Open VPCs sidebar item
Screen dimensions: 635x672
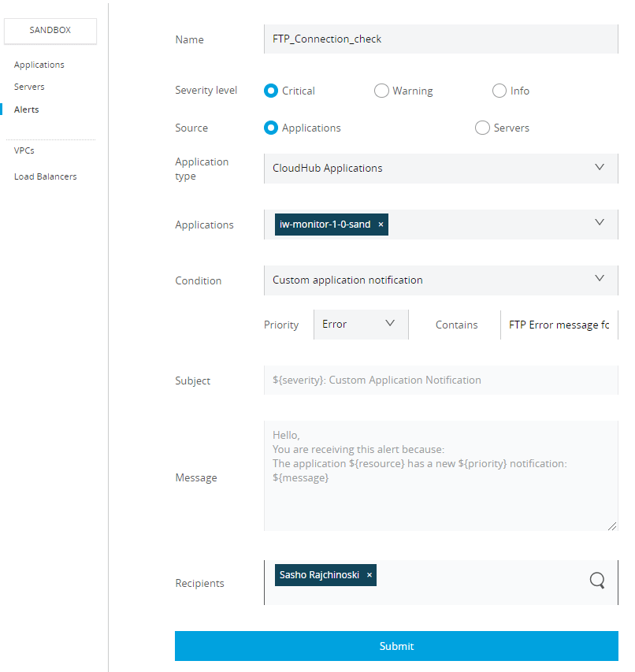pyautogui.click(x=24, y=150)
